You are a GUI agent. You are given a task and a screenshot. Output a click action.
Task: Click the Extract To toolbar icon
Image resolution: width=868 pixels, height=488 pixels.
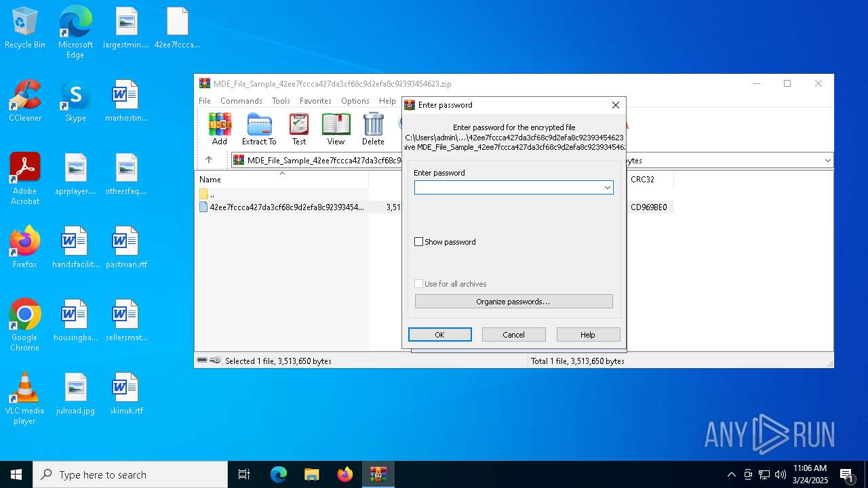259,129
